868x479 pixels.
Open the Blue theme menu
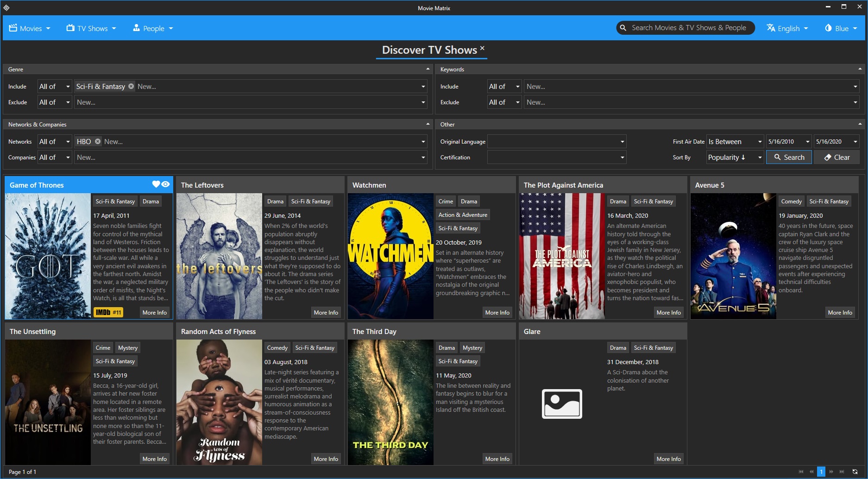coord(841,28)
